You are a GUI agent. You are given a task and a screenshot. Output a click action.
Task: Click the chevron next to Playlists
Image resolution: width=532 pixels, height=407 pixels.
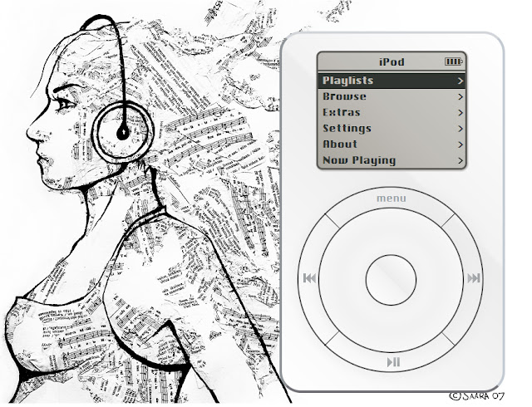point(460,81)
